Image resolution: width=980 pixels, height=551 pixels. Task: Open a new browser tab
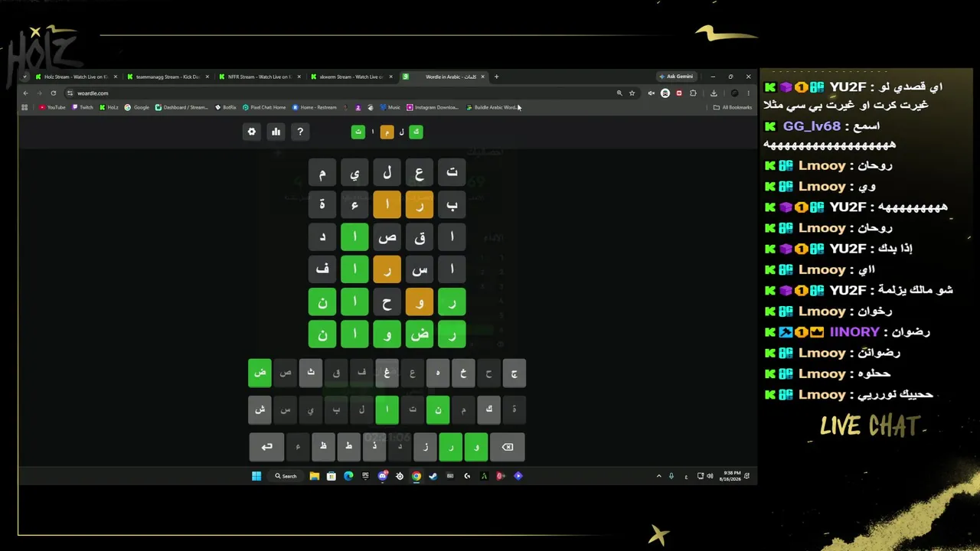point(496,77)
